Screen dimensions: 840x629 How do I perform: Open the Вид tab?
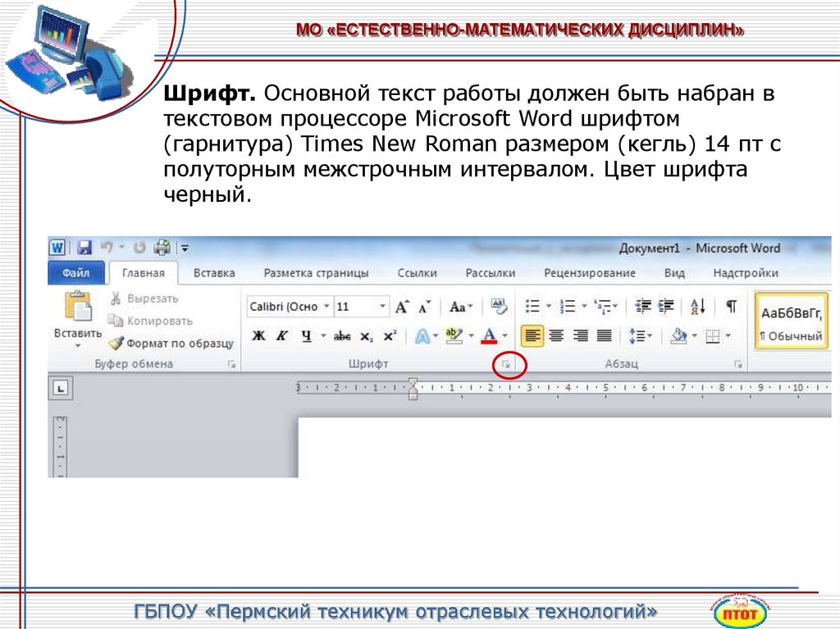(674, 273)
